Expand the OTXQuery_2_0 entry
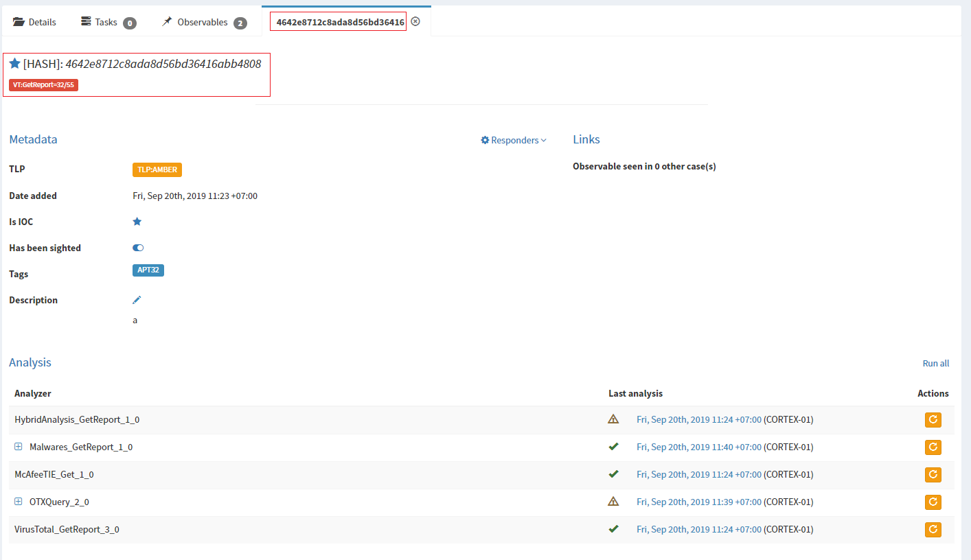 pos(19,502)
